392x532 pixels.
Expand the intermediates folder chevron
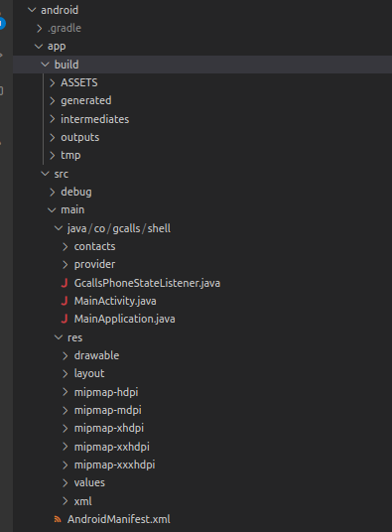(53, 119)
